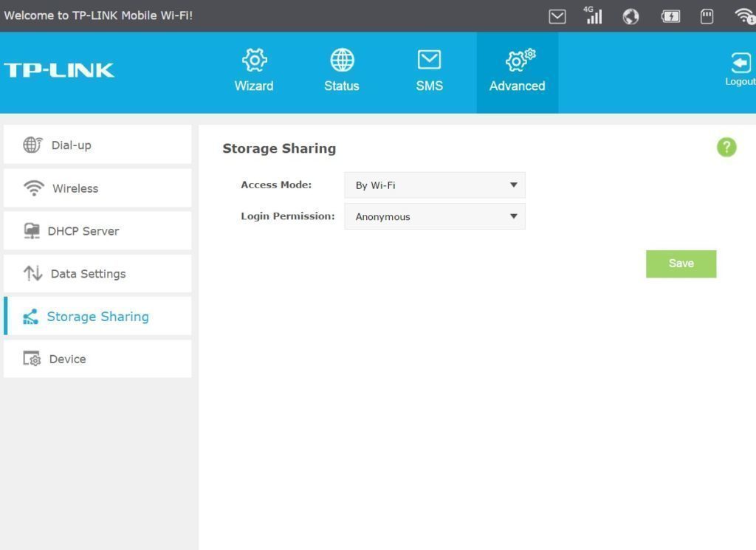Click the Logout arrow icon
Image resolution: width=756 pixels, height=550 pixels.
740,63
